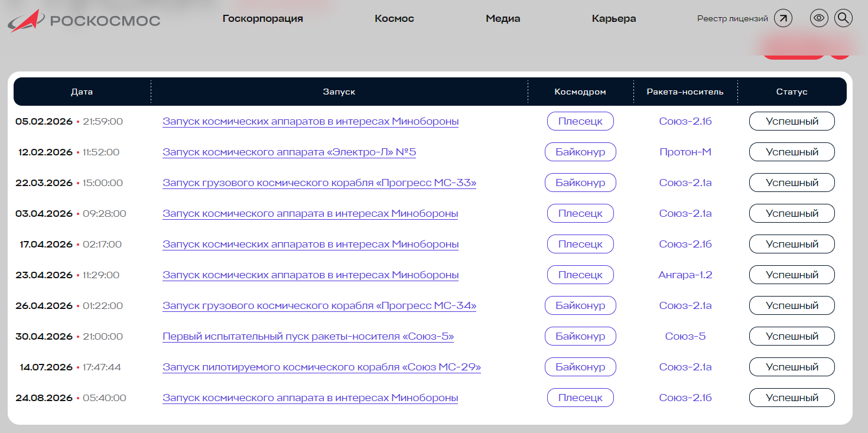Select the Союз-5 link in the Ракета-носитель column
Image resolution: width=868 pixels, height=433 pixels.
point(685,337)
